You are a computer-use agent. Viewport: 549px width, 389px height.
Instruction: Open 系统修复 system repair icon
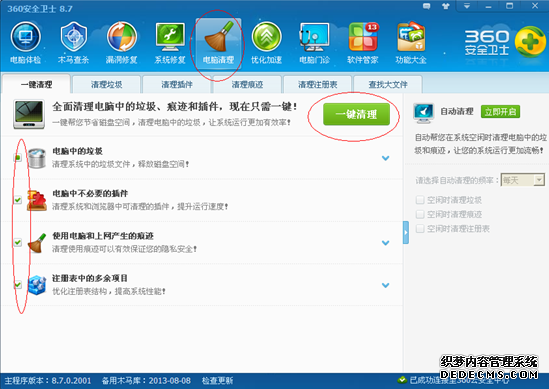pos(170,43)
